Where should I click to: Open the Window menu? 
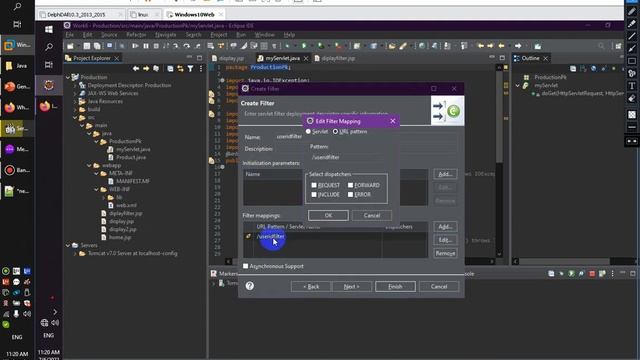point(264,35)
